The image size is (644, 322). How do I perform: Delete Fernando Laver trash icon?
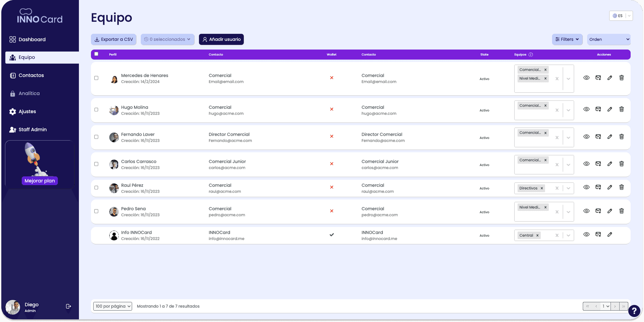622,137
